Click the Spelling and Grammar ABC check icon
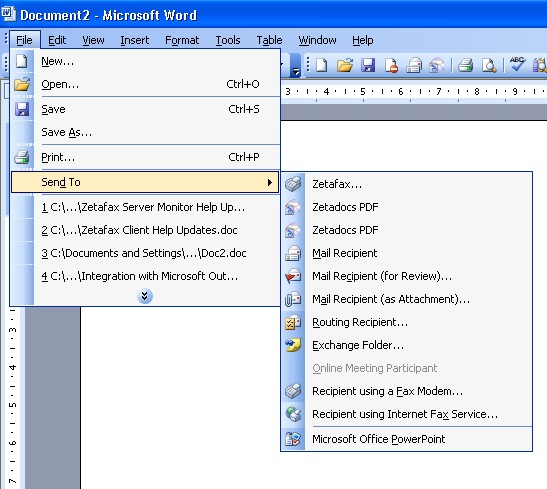This screenshot has height=489, width=547. click(x=517, y=65)
